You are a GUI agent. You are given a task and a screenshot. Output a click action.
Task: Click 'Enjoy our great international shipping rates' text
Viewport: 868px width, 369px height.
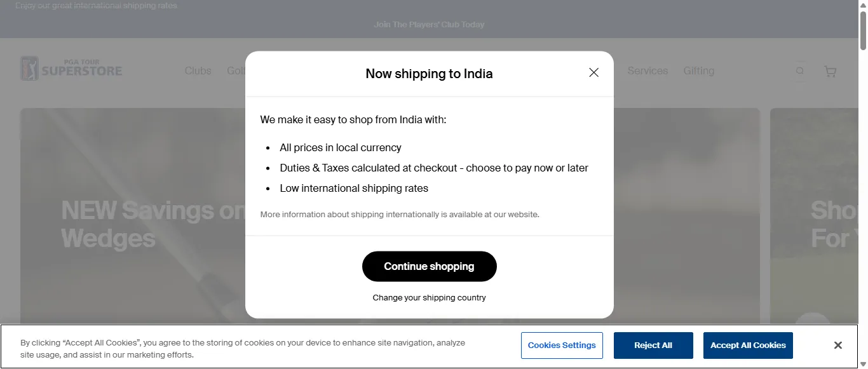click(97, 6)
